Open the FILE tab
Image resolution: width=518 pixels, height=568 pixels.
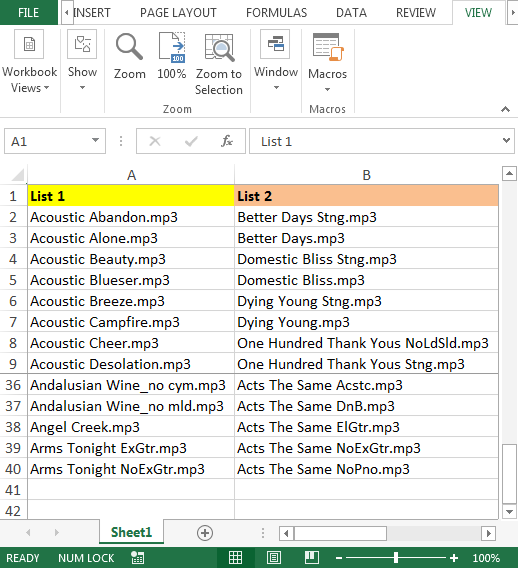(29, 13)
